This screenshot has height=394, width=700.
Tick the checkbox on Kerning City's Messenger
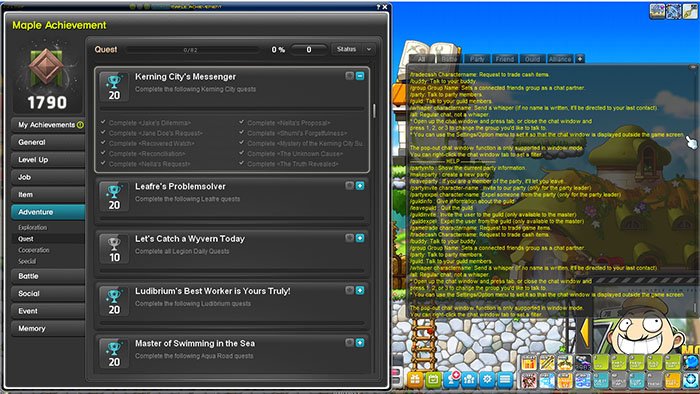coord(350,76)
